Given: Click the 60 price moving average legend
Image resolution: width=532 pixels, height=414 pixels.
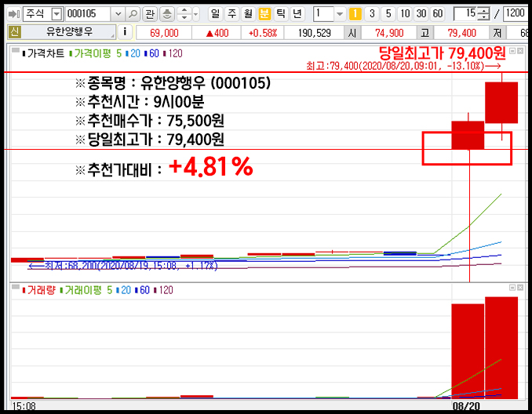Looking at the screenshot, I should tap(151, 53).
